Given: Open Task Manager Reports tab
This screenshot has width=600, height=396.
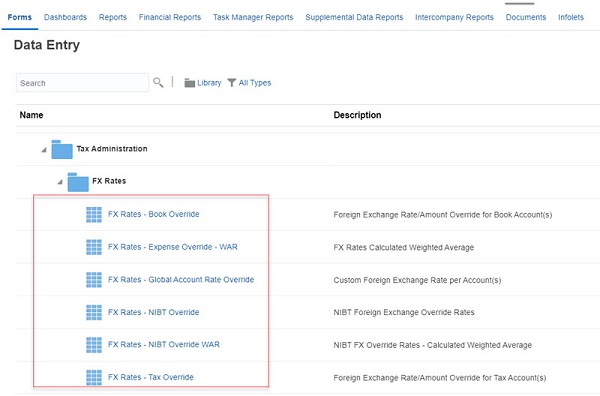Looking at the screenshot, I should click(x=253, y=17).
